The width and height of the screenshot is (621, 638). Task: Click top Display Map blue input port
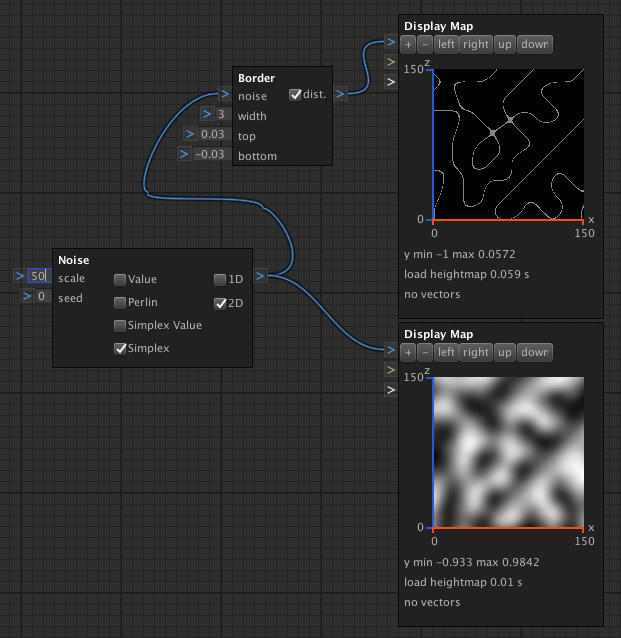[x=391, y=42]
